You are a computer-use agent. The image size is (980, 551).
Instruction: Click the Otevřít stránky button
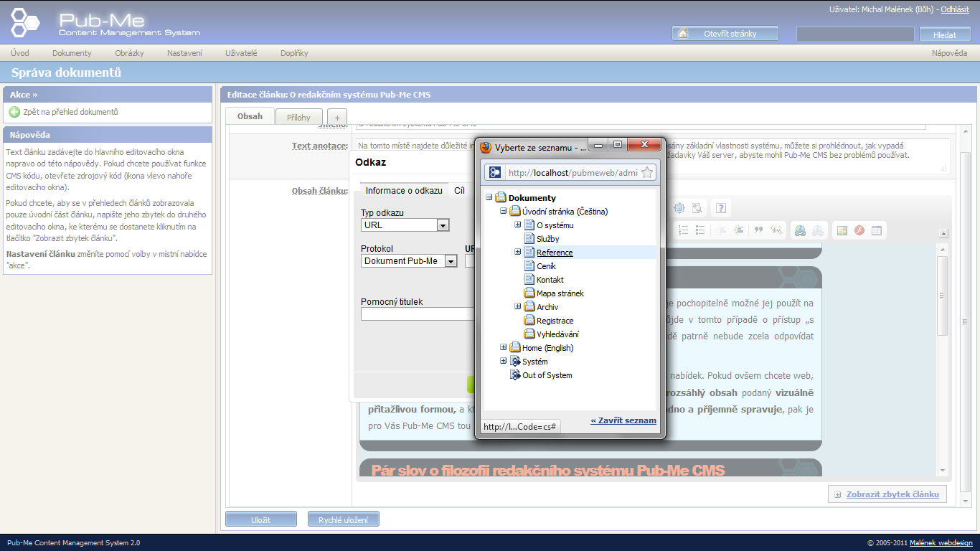[x=725, y=34]
